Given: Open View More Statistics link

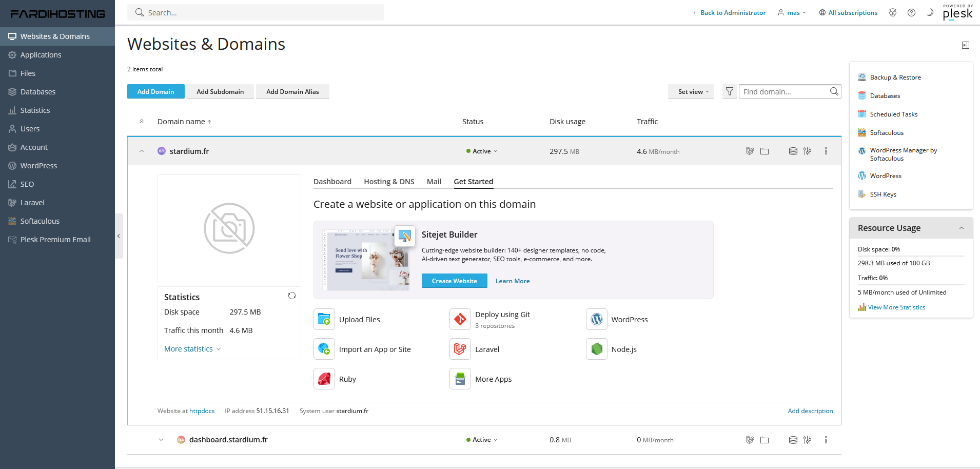Looking at the screenshot, I should [x=896, y=307].
